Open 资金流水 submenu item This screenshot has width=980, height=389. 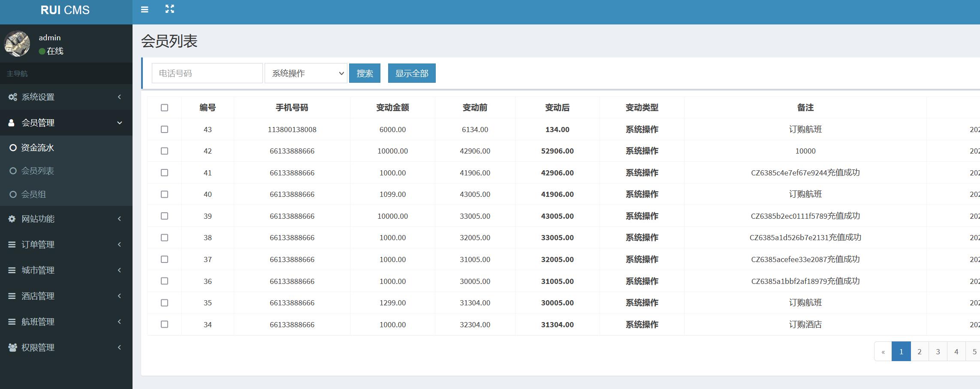point(66,148)
